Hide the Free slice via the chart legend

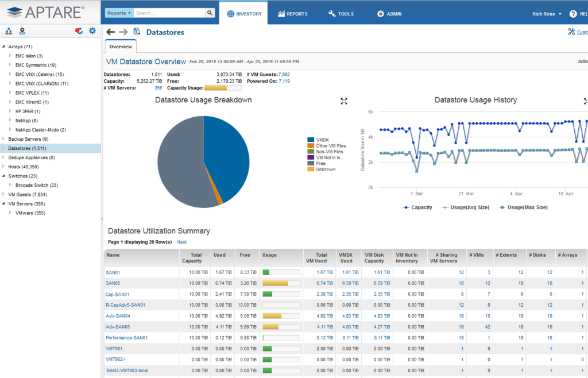coord(318,162)
